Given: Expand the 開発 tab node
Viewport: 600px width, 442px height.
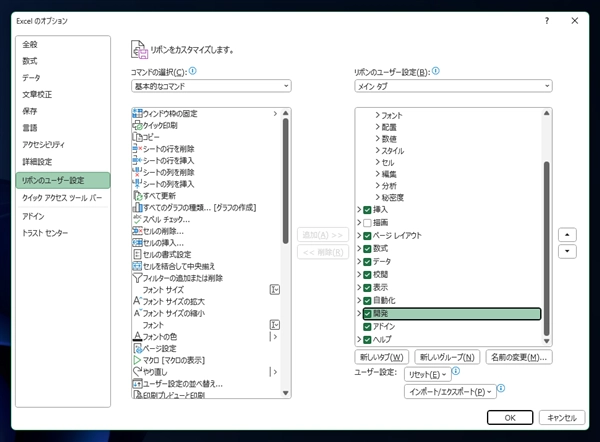Looking at the screenshot, I should [x=359, y=313].
